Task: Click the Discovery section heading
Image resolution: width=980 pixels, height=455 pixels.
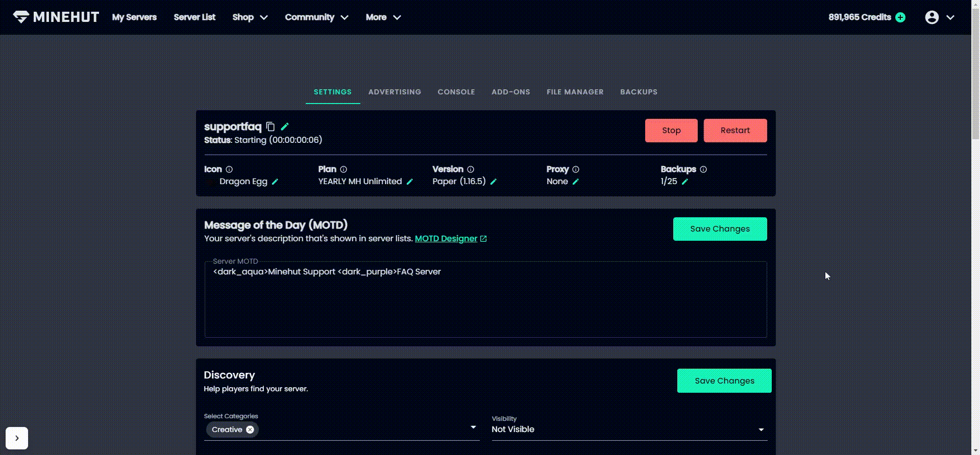Action: point(229,375)
